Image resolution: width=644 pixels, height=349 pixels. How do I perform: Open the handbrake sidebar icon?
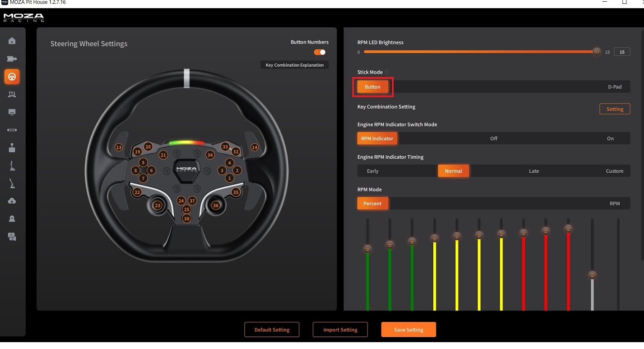pos(12,183)
